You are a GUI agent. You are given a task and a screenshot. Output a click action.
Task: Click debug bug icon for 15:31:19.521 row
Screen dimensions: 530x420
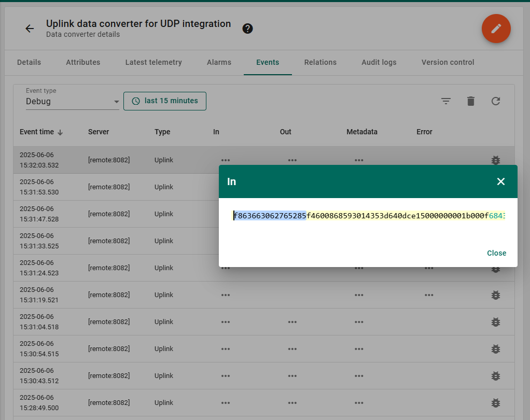click(496, 295)
